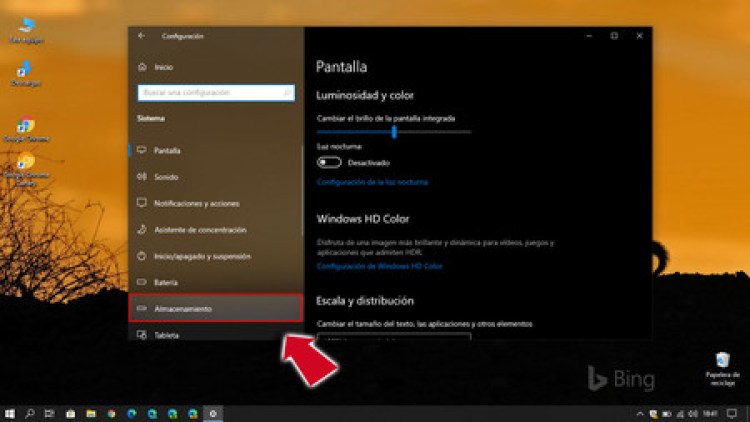Viewport: 750px width, 422px height.
Task: Click the Buscar una configuración search box
Action: pos(215,92)
